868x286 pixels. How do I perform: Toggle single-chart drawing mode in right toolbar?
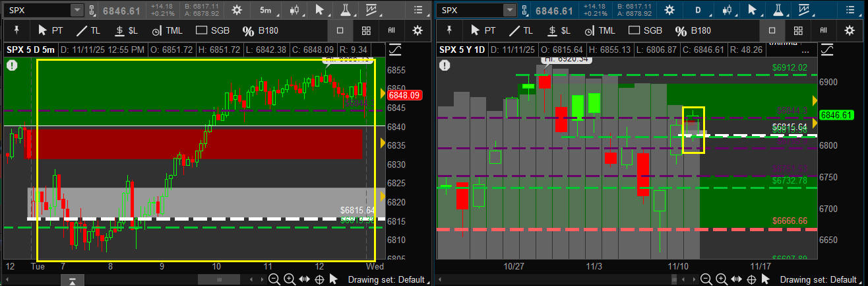[772, 30]
